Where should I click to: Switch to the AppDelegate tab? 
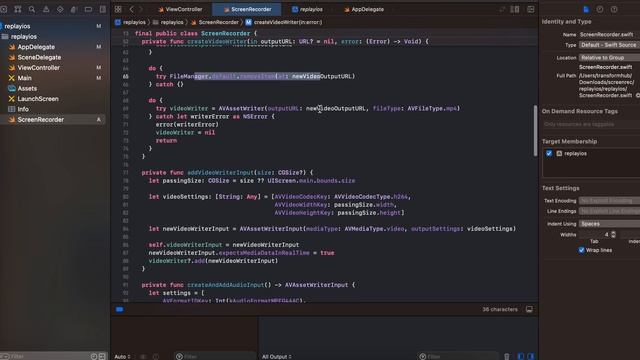[x=364, y=9]
